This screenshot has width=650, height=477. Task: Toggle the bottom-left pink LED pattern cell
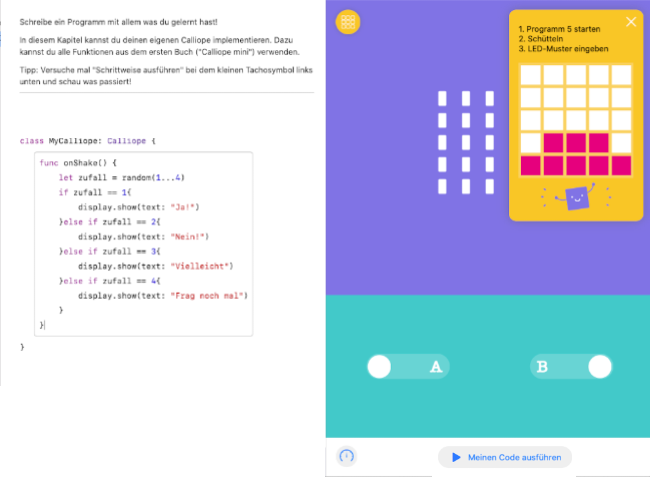[531, 166]
